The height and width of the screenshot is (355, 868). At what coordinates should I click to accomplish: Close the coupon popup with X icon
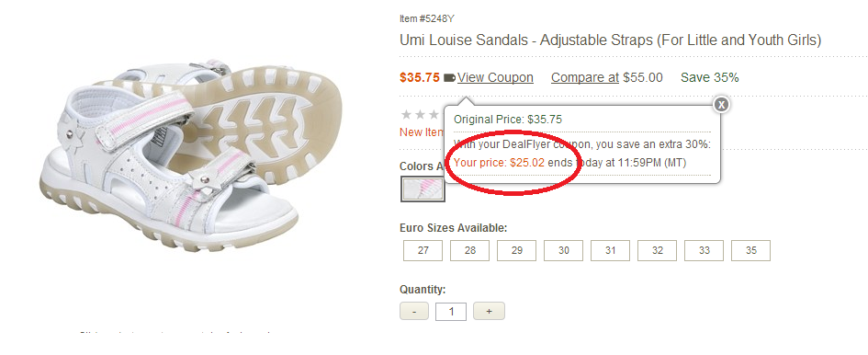pyautogui.click(x=721, y=104)
